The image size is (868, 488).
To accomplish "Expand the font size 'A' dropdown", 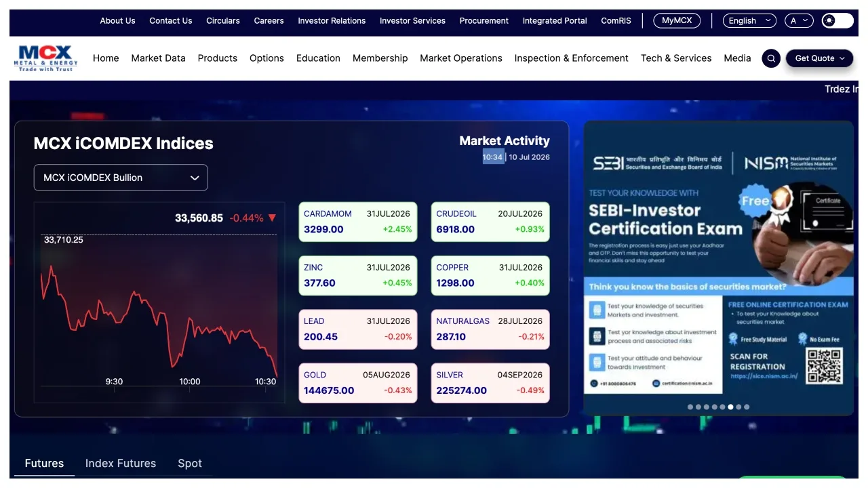I will click(x=799, y=20).
